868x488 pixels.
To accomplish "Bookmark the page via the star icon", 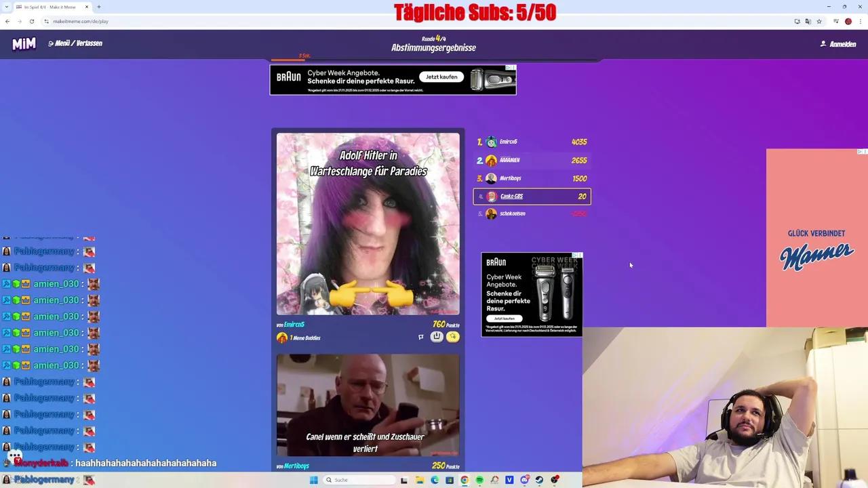I will click(x=818, y=21).
